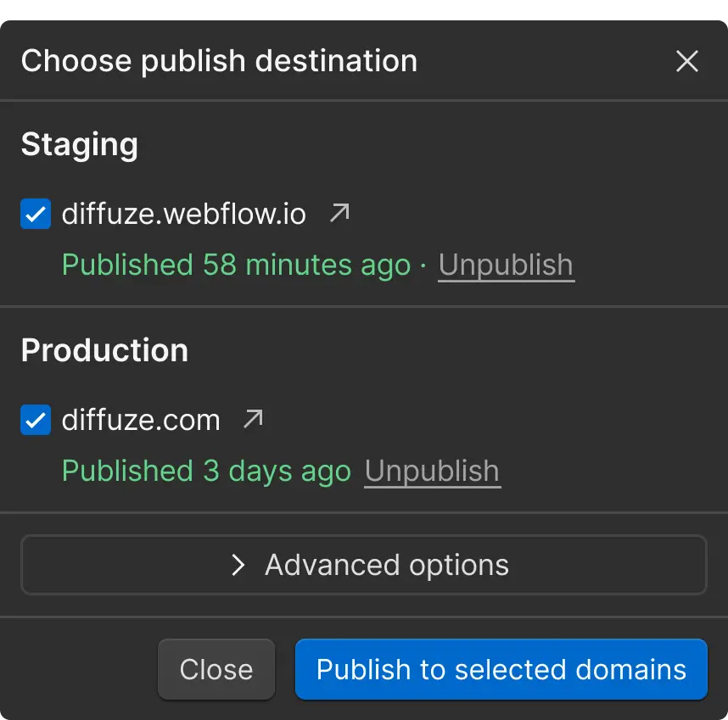
Task: Click the Close button at the bottom
Action: point(216,669)
